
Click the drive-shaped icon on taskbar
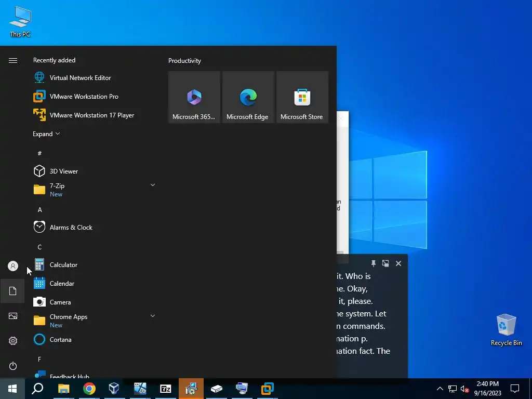[x=217, y=389]
